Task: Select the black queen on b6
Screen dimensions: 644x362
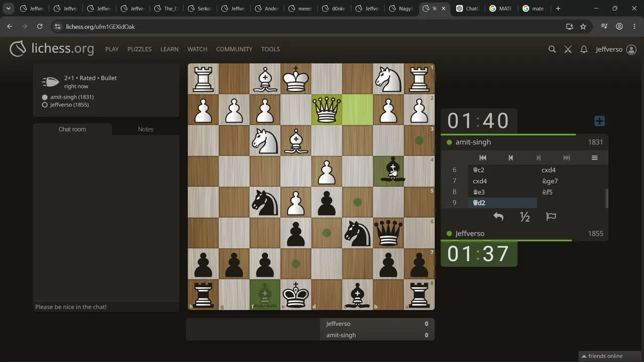Action: (x=388, y=233)
